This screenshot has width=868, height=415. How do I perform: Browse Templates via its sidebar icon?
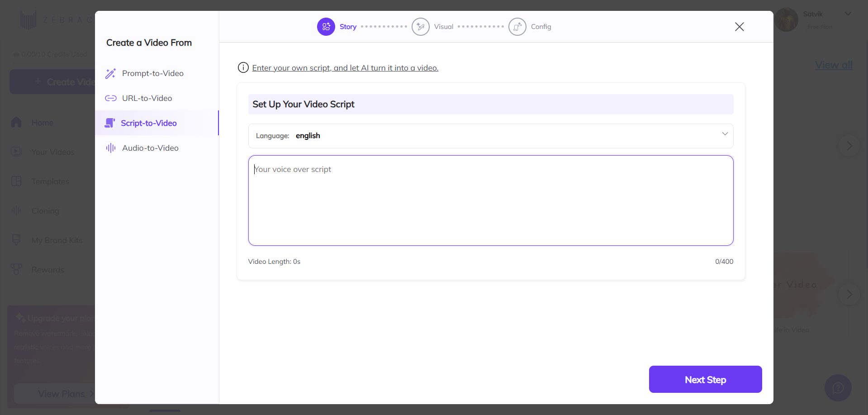click(16, 181)
